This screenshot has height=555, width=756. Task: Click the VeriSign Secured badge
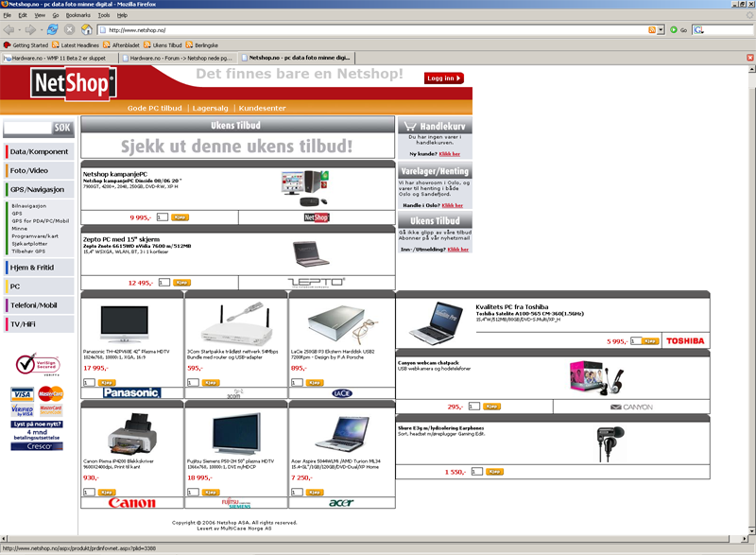(38, 365)
